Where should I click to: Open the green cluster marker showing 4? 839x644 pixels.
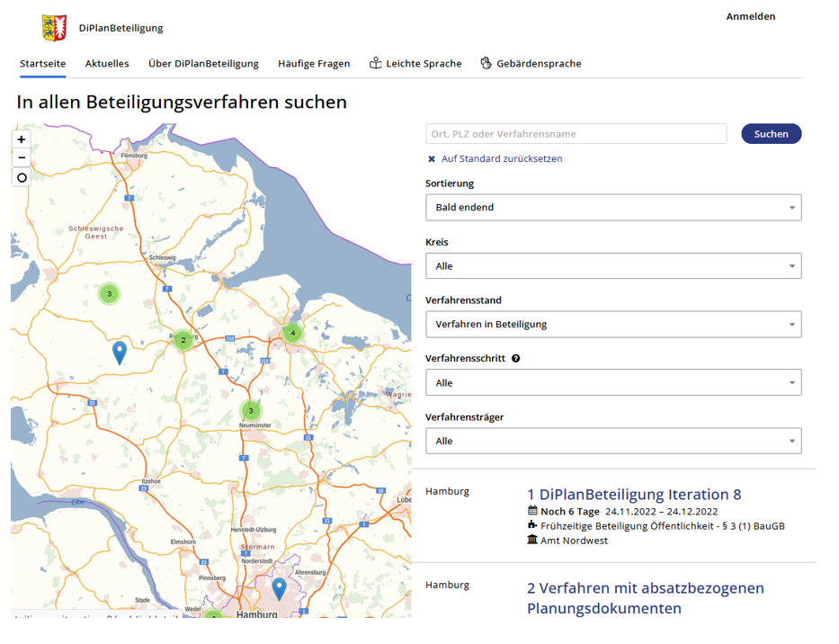pos(292,333)
